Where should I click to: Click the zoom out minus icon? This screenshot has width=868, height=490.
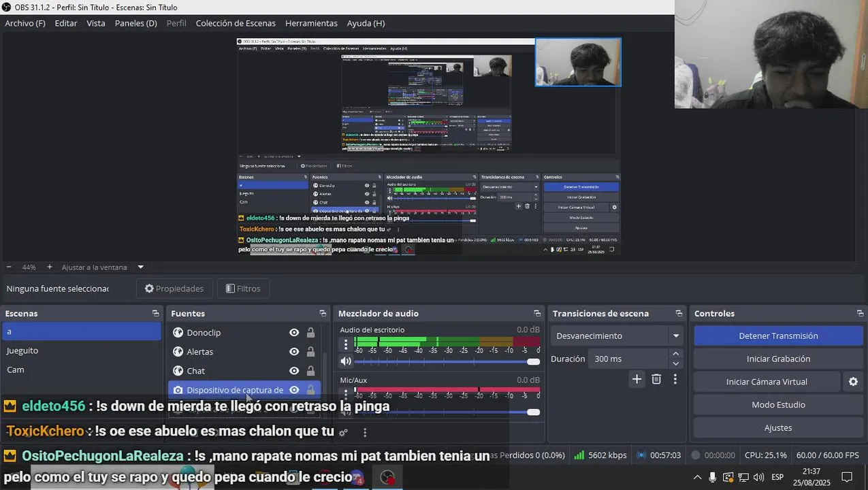pos(8,267)
